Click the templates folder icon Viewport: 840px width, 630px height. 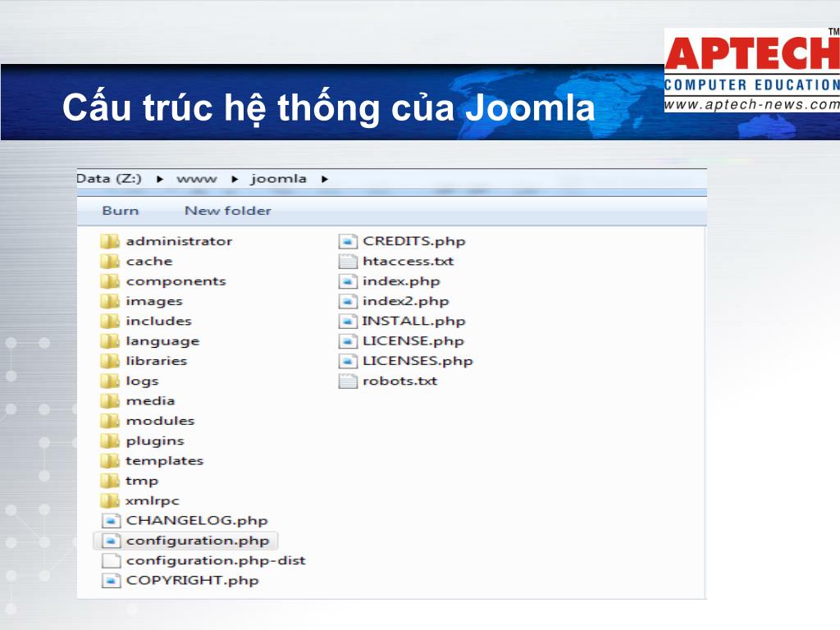(x=110, y=461)
